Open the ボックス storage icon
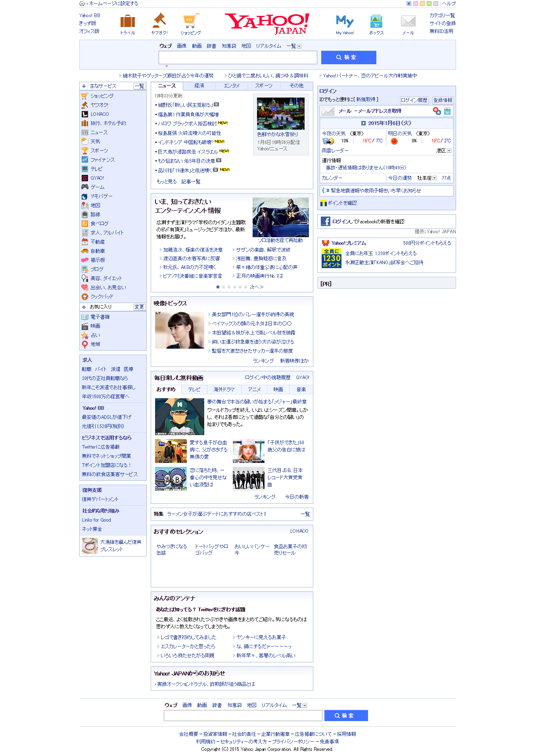Image resolution: width=535 pixels, height=756 pixels. click(376, 21)
